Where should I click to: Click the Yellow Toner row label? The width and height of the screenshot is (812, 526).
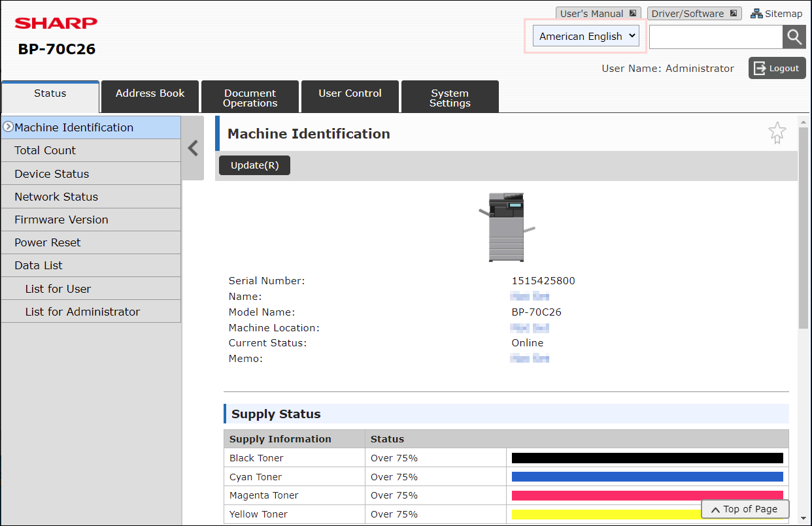[x=258, y=514]
